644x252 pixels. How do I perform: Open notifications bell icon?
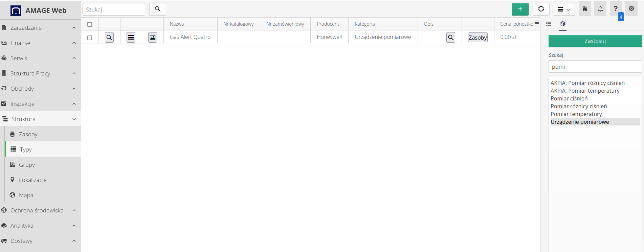600,9
